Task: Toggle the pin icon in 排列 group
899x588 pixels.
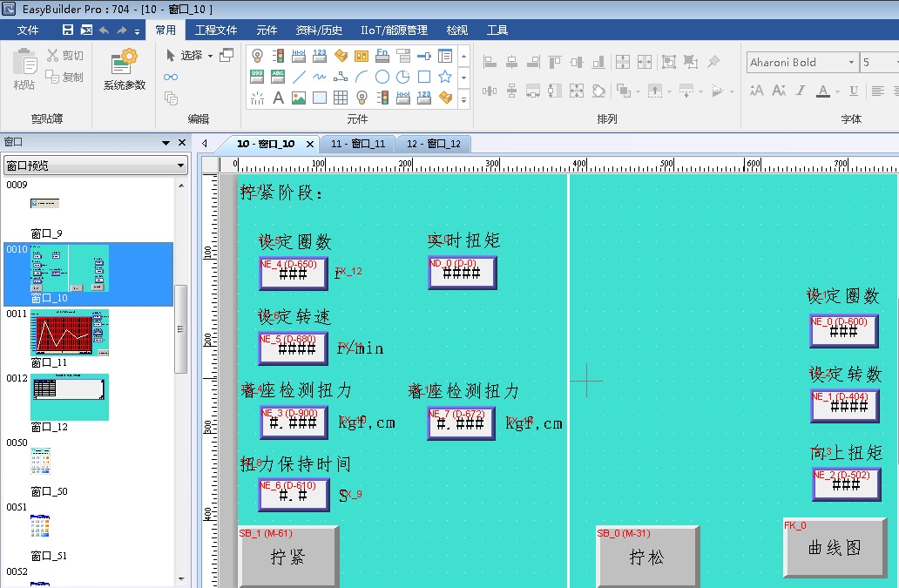Action: point(713,62)
